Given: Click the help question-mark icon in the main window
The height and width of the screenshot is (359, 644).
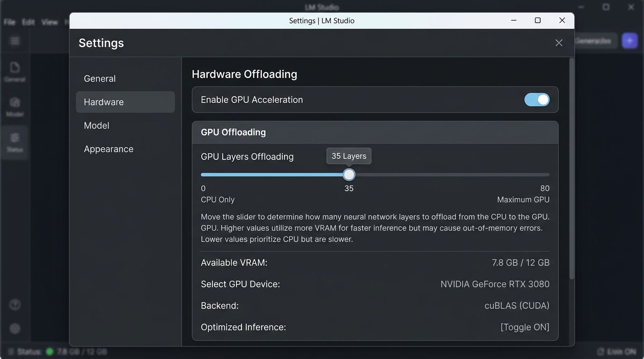Looking at the screenshot, I should pos(15,305).
